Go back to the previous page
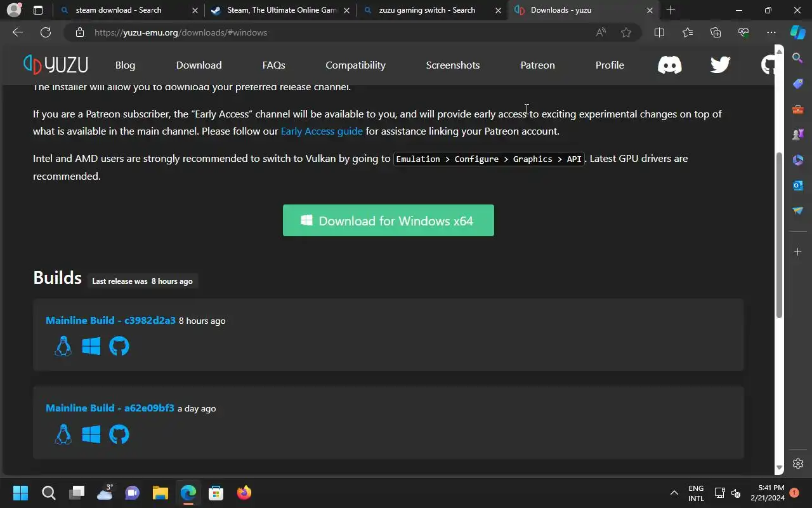812x508 pixels. (18, 32)
